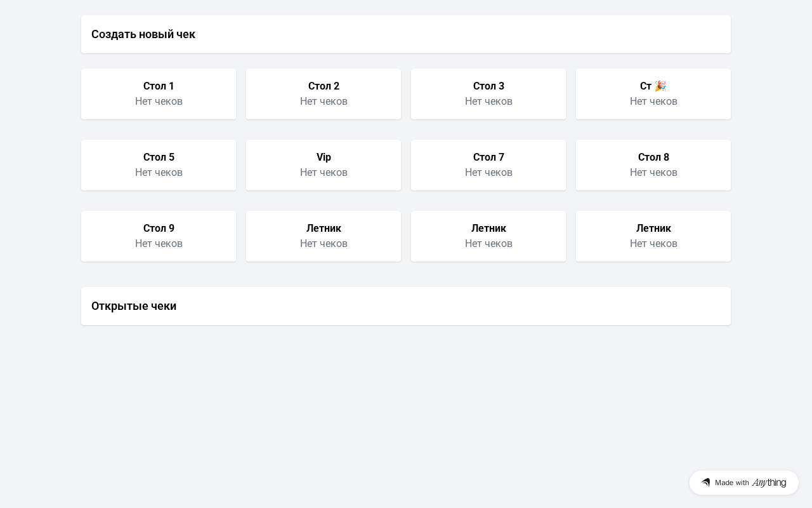Choose the Стол 7 table card
The image size is (812, 508).
click(488, 165)
